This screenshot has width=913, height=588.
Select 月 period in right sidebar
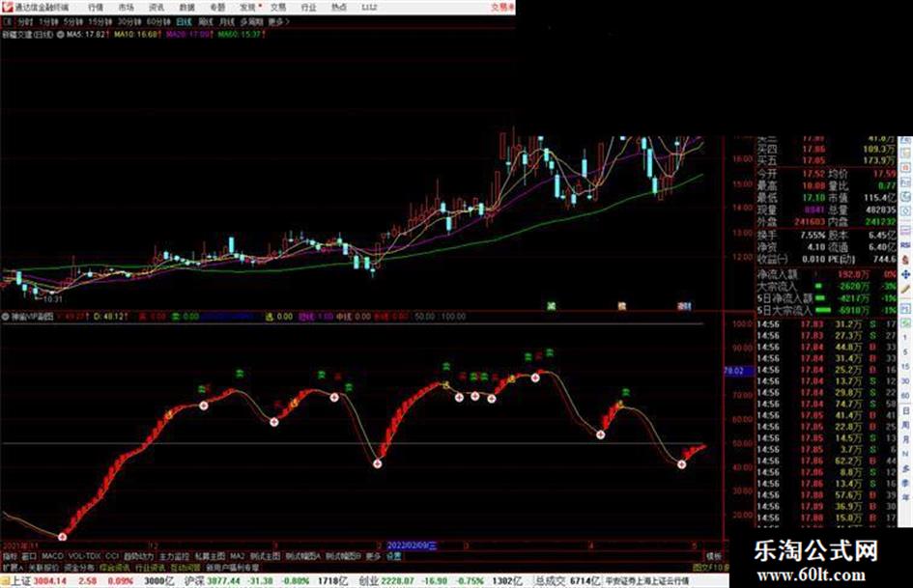[906, 439]
